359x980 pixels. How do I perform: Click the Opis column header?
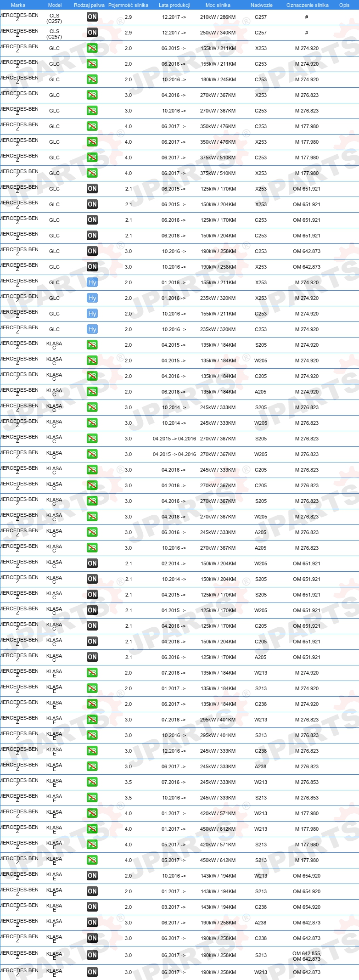click(x=344, y=5)
